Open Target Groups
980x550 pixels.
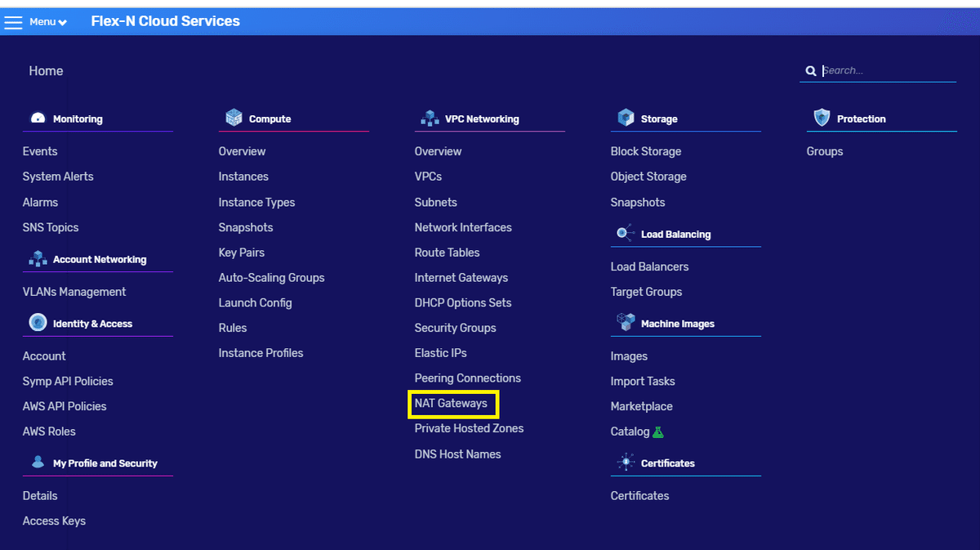pyautogui.click(x=646, y=292)
